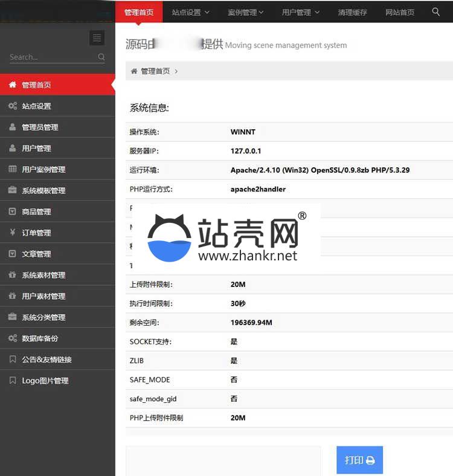Focus the sidebar Search input field
Viewport: 453px width, 476px height.
(x=52, y=57)
